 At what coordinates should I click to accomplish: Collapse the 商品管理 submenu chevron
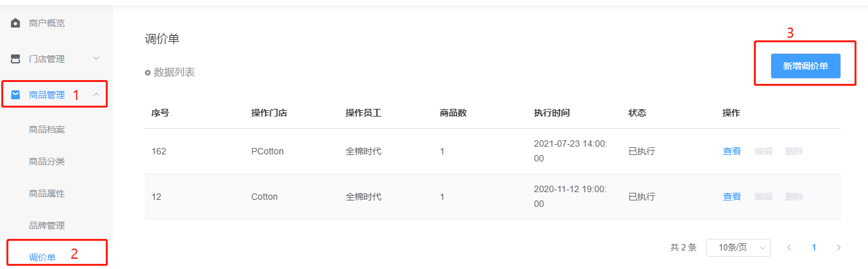pos(96,95)
